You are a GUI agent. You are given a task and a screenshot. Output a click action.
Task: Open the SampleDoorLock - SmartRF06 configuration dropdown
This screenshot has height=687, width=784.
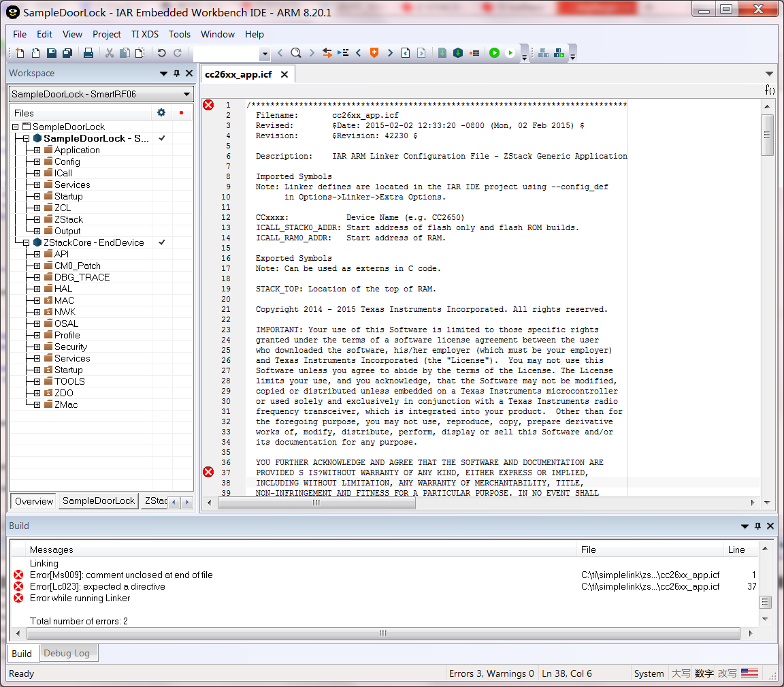click(x=101, y=94)
